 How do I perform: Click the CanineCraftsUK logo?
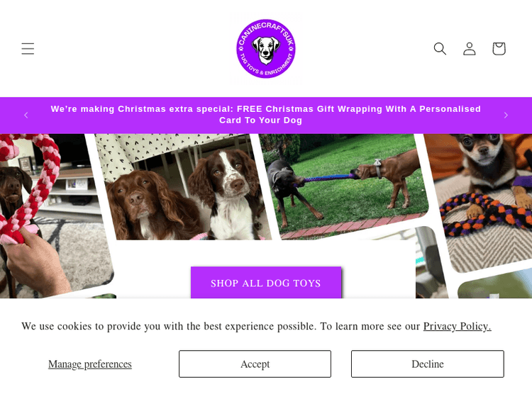[x=266, y=48]
